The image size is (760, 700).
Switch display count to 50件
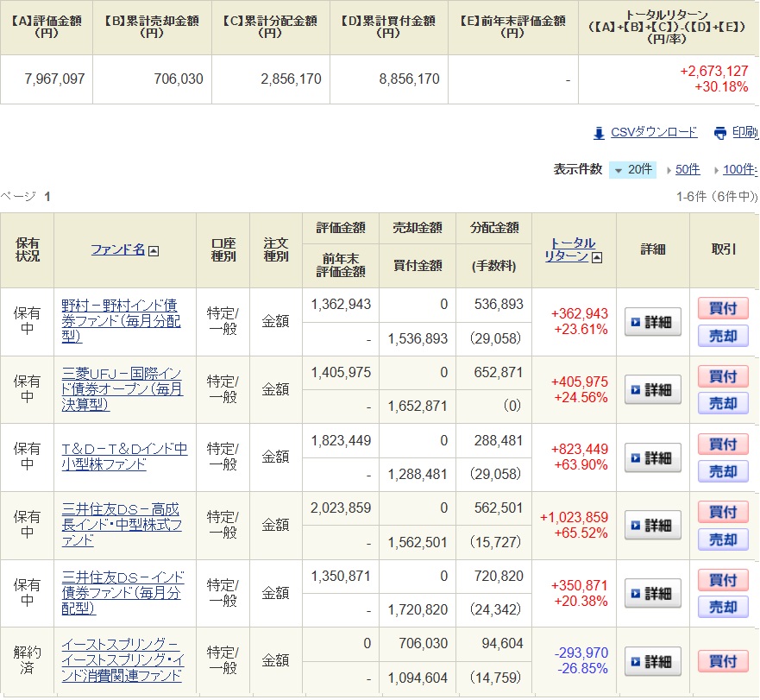(687, 169)
